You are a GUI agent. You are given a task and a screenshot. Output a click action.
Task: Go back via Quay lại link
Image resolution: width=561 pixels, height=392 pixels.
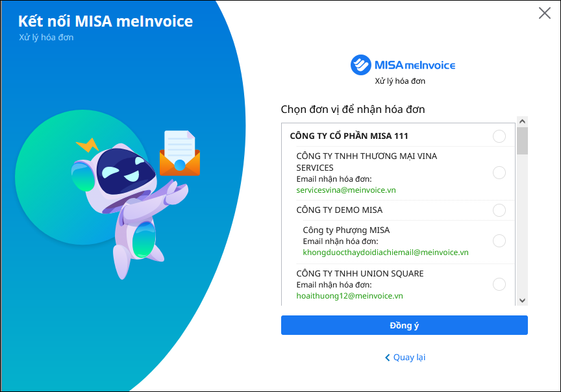pyautogui.click(x=409, y=358)
